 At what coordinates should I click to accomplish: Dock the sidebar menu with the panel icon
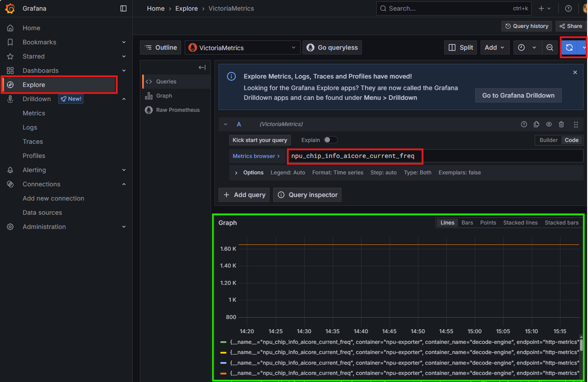pyautogui.click(x=123, y=8)
